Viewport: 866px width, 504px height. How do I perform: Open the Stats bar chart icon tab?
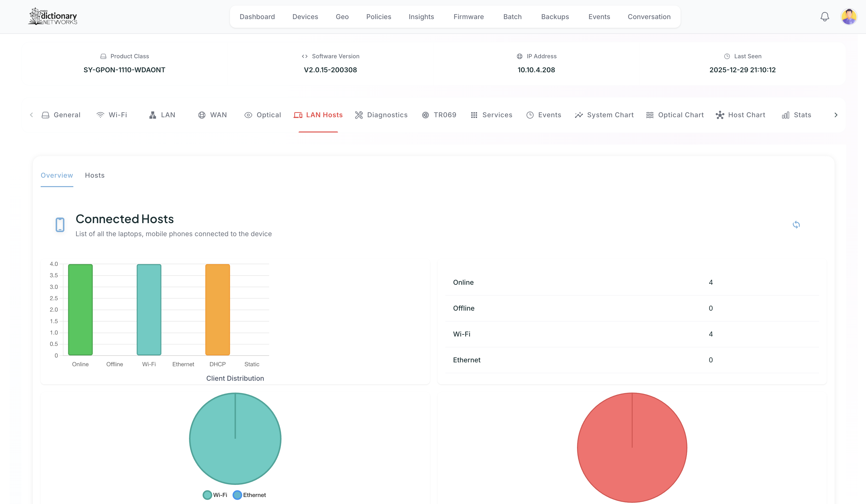786,115
